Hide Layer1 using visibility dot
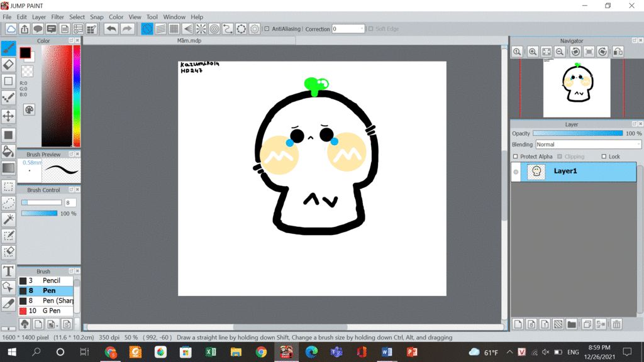The width and height of the screenshot is (644, 362). [x=516, y=172]
